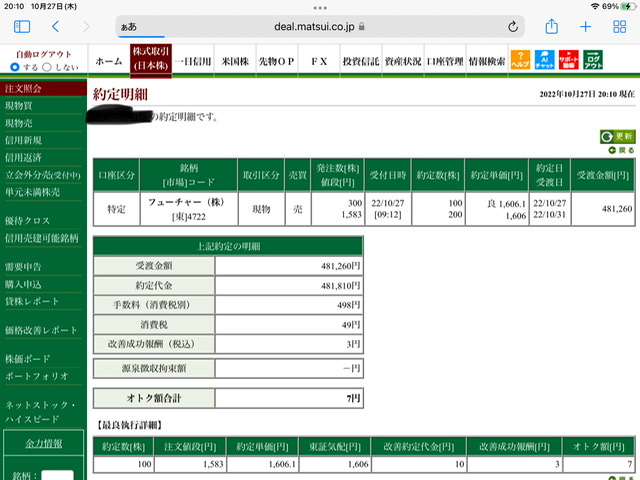This screenshot has height=480, width=640.
Task: Tap the browser forward arrow
Action: point(86,27)
